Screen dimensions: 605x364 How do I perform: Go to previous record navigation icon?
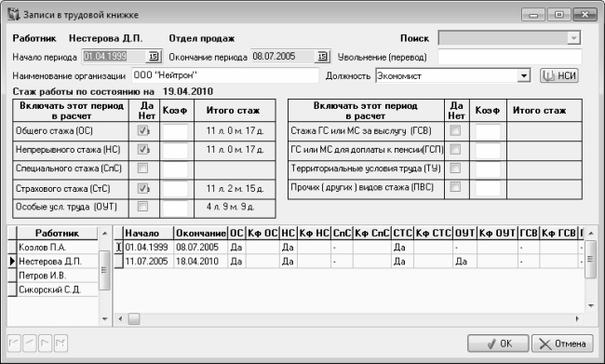click(30, 343)
